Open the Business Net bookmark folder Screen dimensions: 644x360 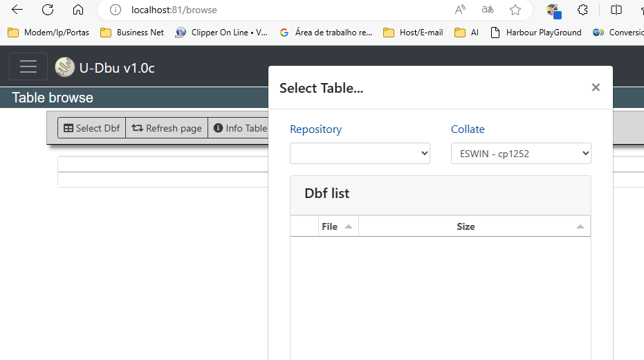pyautogui.click(x=132, y=32)
